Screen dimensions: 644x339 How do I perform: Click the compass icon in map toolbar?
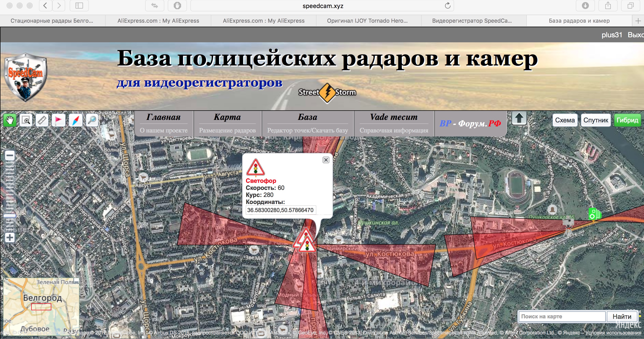[x=75, y=120]
